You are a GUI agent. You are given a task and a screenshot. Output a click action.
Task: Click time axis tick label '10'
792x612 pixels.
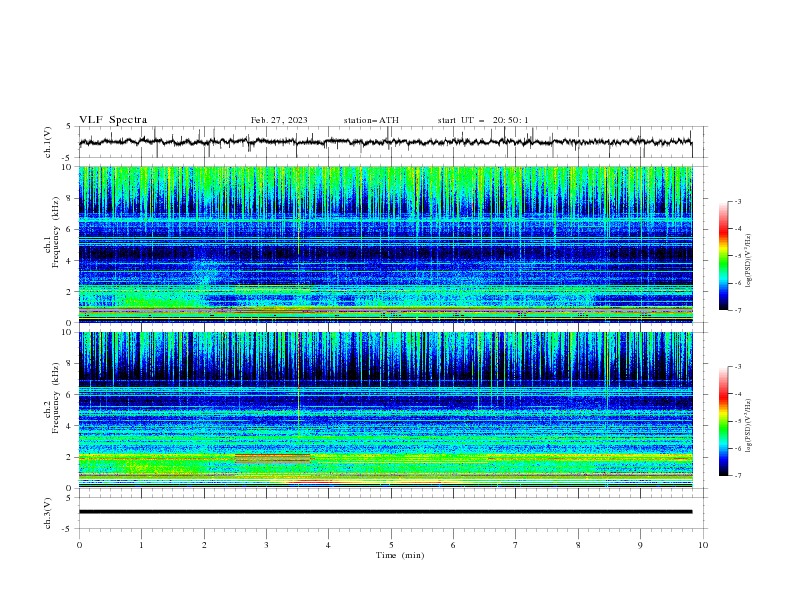point(703,545)
